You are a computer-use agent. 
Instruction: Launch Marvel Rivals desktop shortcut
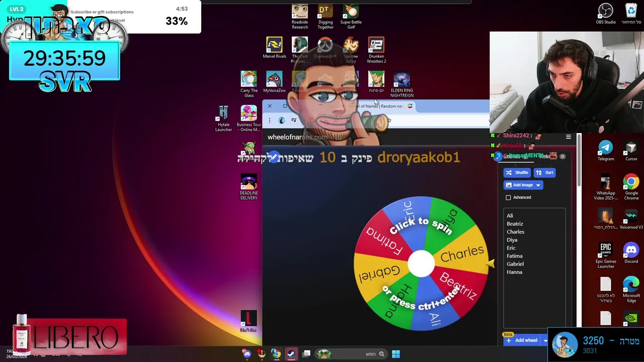point(274,48)
